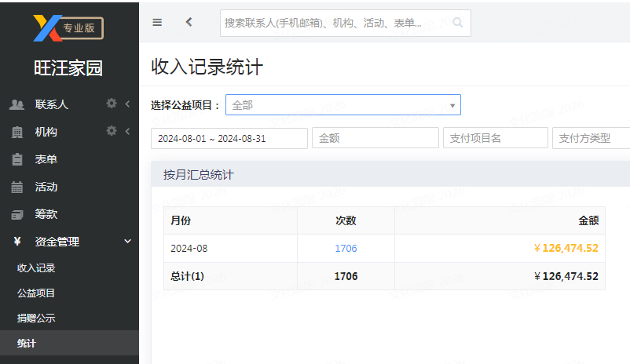Click the search magnifier icon
The height and width of the screenshot is (364, 630).
pos(457,23)
